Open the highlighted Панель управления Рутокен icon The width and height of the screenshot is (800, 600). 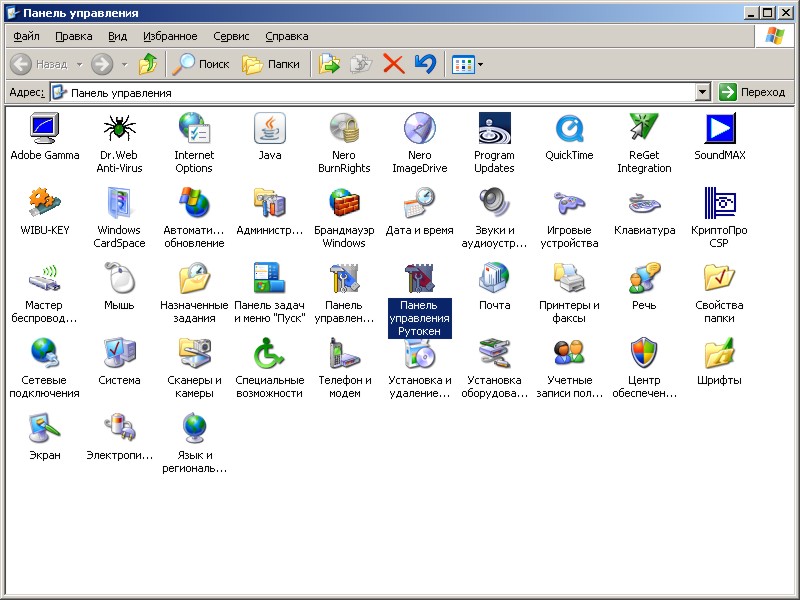[419, 279]
